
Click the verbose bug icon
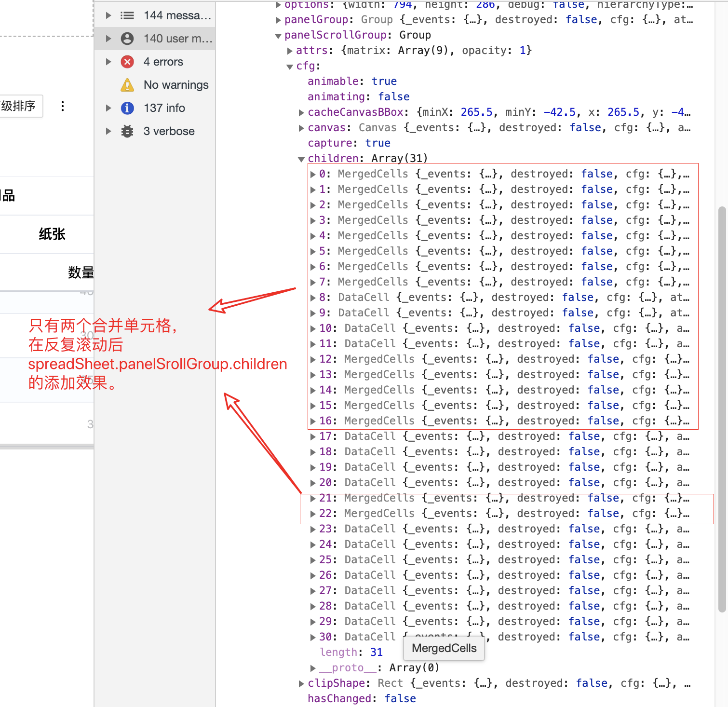pyautogui.click(x=127, y=131)
